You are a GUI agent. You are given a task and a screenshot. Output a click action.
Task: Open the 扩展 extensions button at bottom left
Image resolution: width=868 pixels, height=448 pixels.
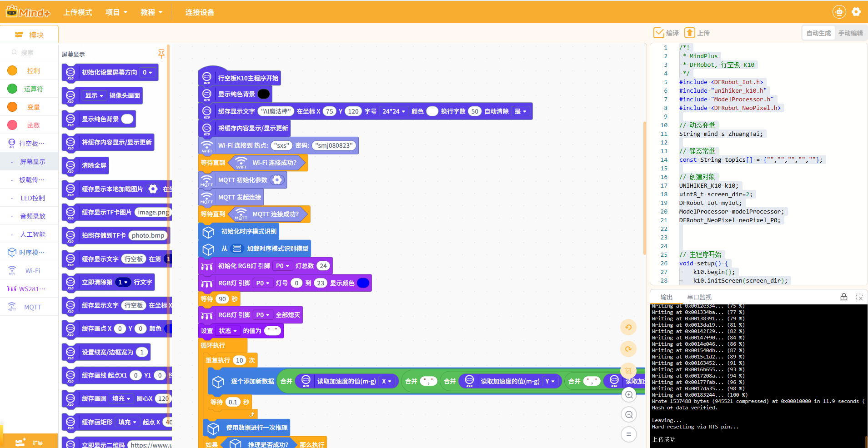pos(29,442)
